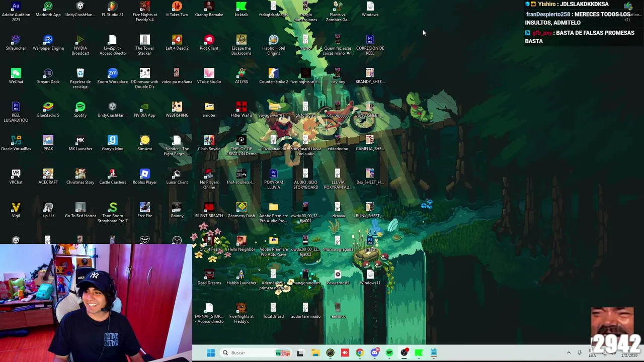
Task: Open the green Kick app in the taskbar
Action: point(419,353)
